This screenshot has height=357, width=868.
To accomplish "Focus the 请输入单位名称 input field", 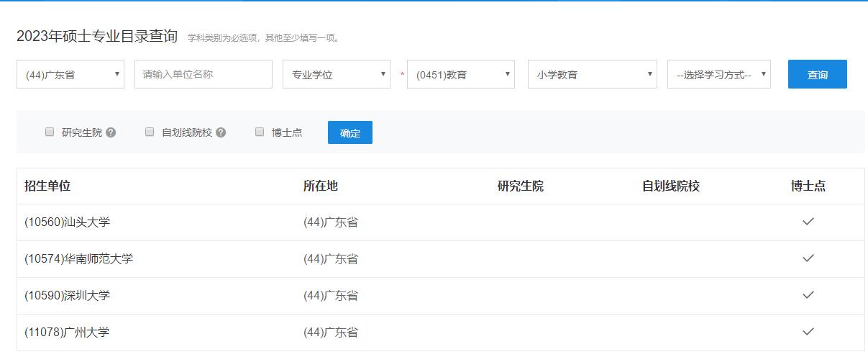I will point(204,74).
